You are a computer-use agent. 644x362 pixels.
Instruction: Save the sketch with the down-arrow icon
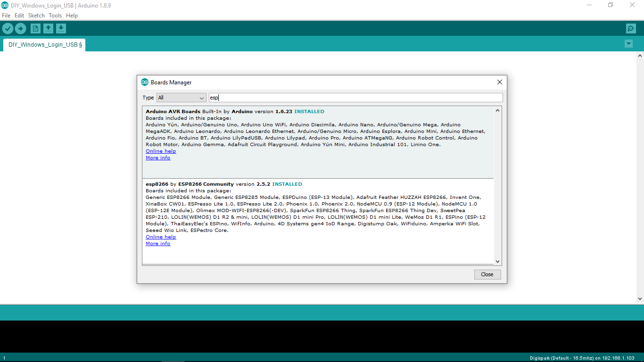[x=61, y=28]
